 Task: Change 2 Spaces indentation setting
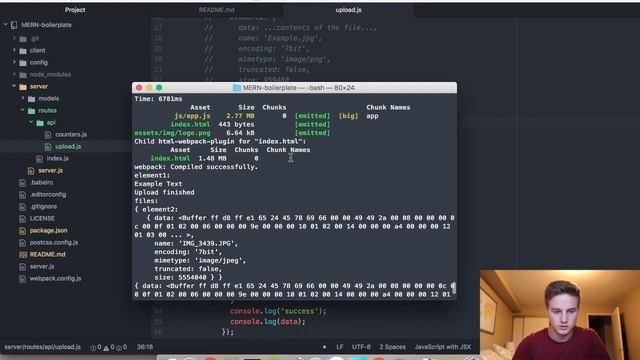[392, 347]
